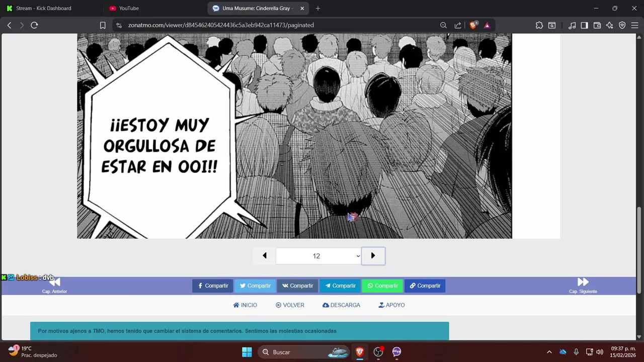This screenshot has height=362, width=644.
Task: Reload the page with the refresh icon
Action: point(34,25)
